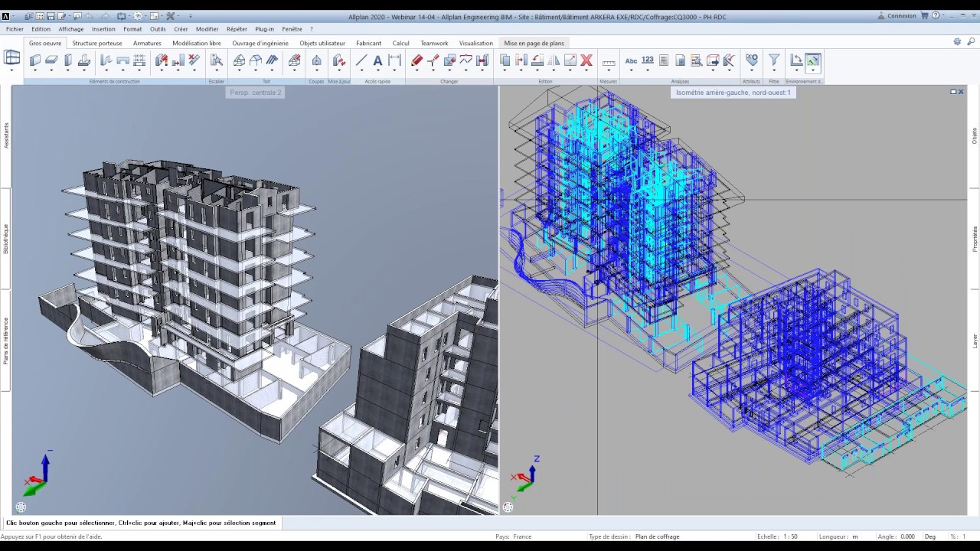Click the Attributes icon
The image size is (980, 551).
click(752, 60)
